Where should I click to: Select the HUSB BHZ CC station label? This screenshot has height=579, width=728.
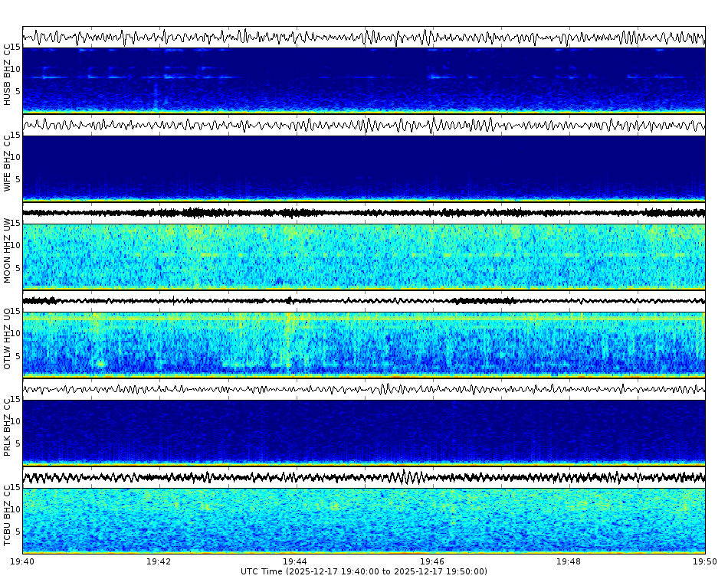click(8, 73)
